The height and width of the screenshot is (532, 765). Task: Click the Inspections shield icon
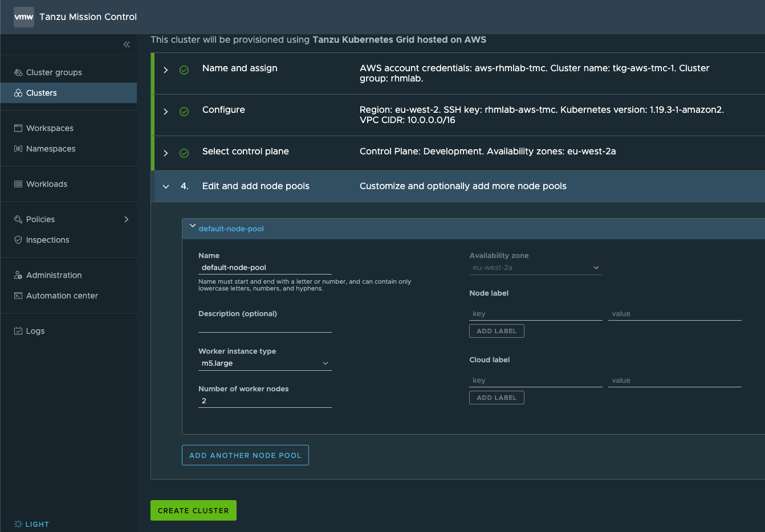tap(18, 240)
